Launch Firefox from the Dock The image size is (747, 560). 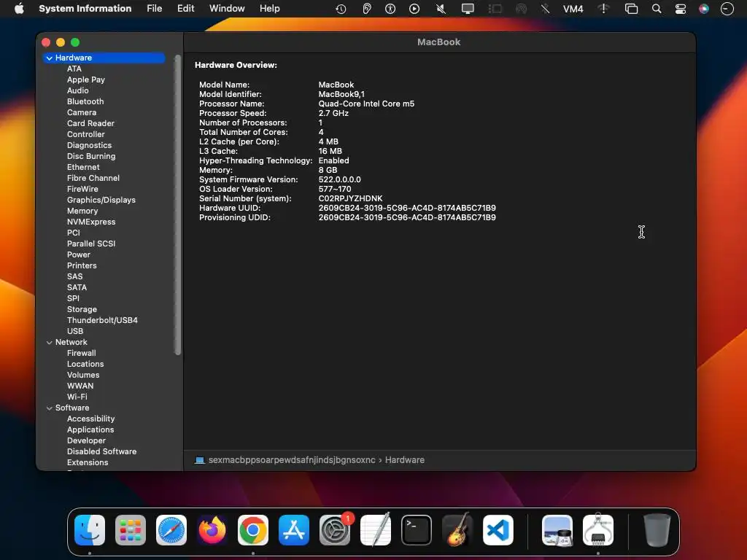pos(212,530)
